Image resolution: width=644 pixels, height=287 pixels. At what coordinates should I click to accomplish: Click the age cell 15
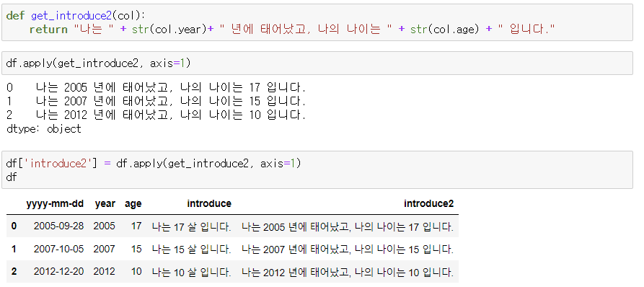[136, 250]
